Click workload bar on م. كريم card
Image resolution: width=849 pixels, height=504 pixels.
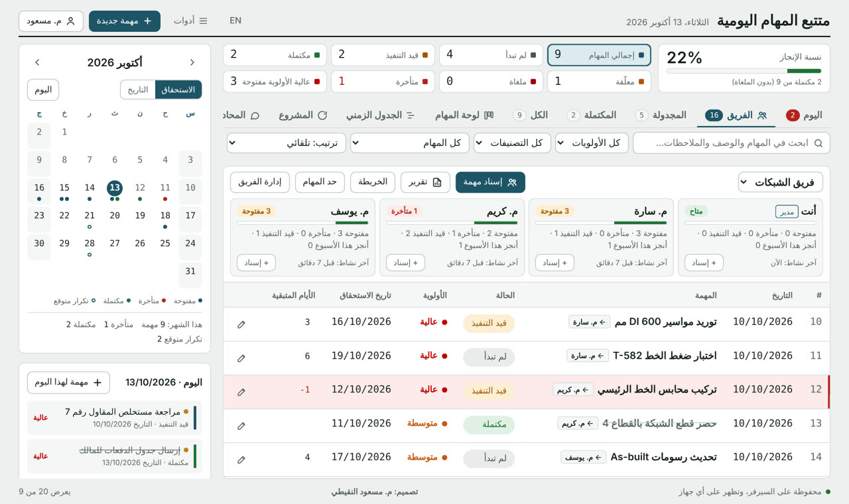[x=452, y=223]
